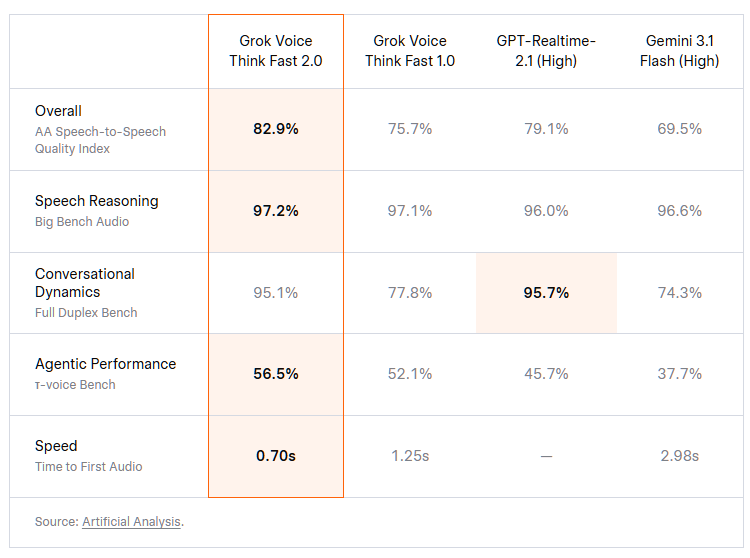Click the Big Bench Audio subtitle
Viewport: 750px width, 558px height.
point(82,222)
